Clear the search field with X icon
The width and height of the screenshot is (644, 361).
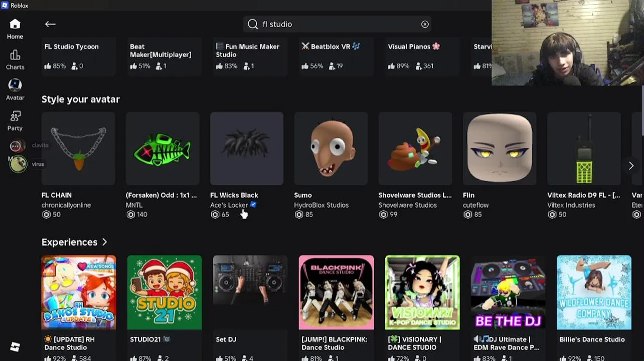pos(425,24)
